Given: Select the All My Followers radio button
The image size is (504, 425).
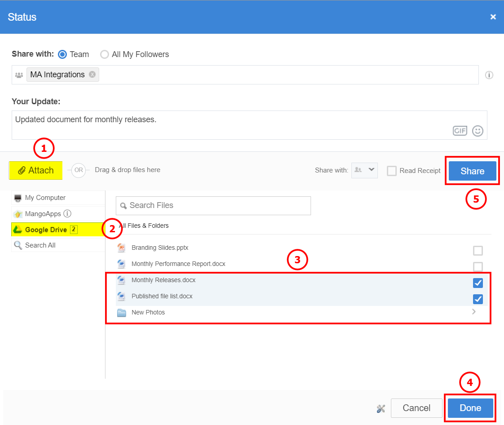Looking at the screenshot, I should (x=105, y=54).
